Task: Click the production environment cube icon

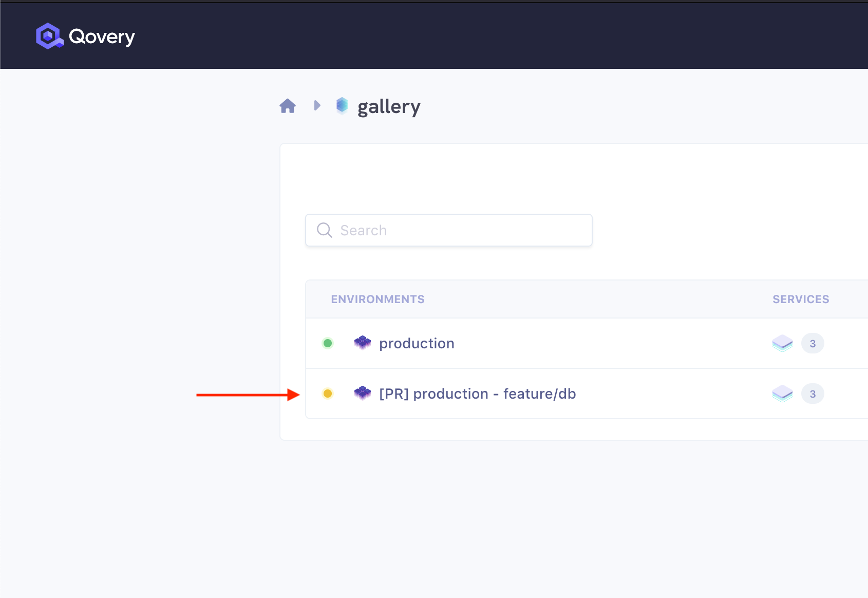Action: tap(363, 343)
